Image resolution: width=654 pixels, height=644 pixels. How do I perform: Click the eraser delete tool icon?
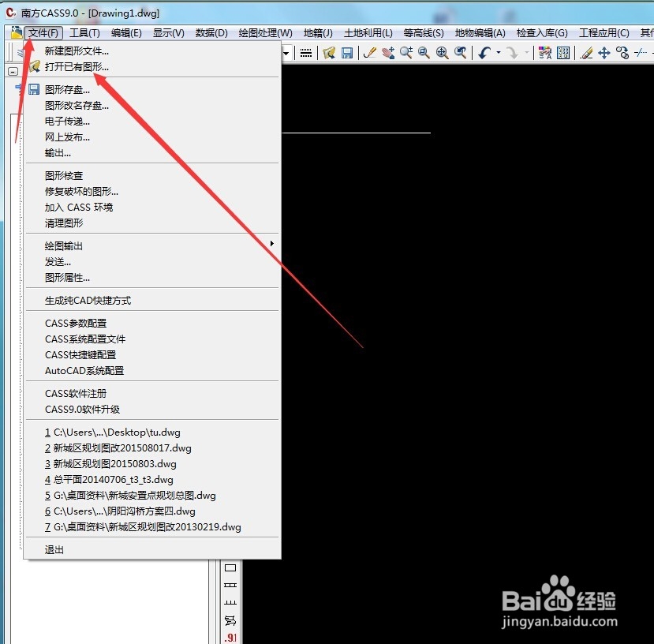(586, 53)
